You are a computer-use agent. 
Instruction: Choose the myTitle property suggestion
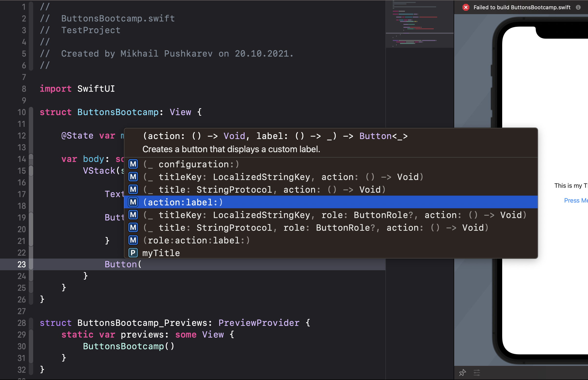click(161, 253)
